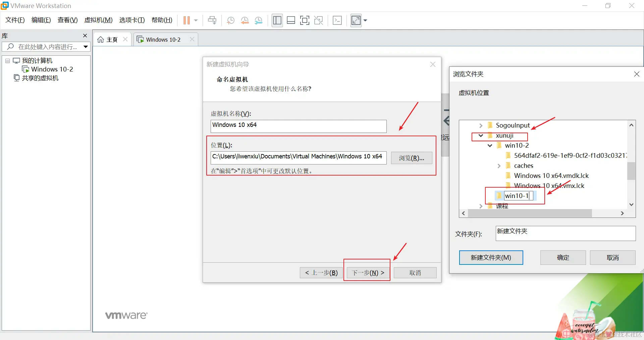Click the 取消 button in 浏览文件夹
This screenshot has height=340, width=644.
[x=612, y=257]
